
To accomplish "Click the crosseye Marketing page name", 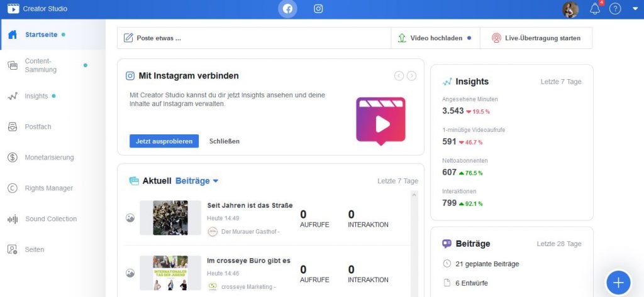I will click(x=248, y=287).
